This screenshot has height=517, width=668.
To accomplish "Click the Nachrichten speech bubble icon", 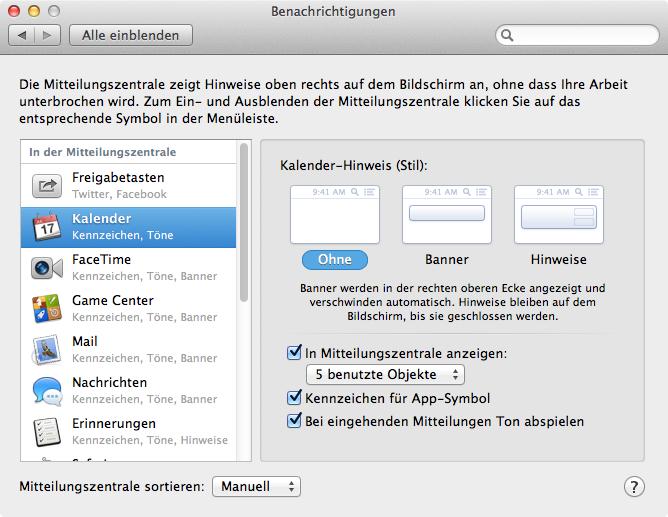I will tap(47, 391).
